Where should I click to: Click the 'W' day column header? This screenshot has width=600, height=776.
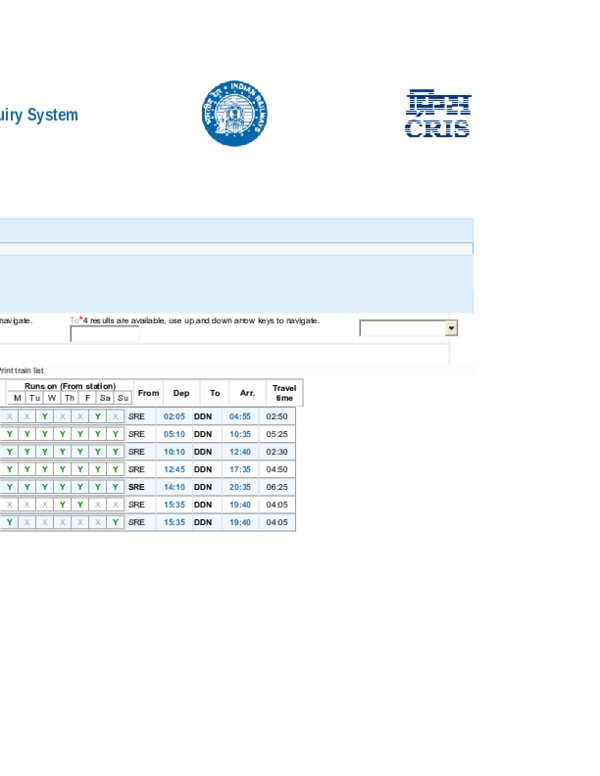[x=52, y=398]
